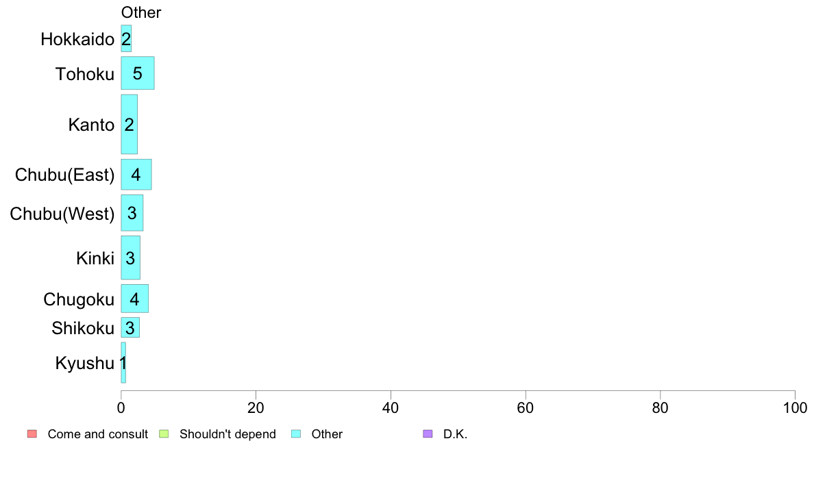Click the 40 tick on the x-axis
This screenshot has width=814, height=504.
[x=391, y=408]
